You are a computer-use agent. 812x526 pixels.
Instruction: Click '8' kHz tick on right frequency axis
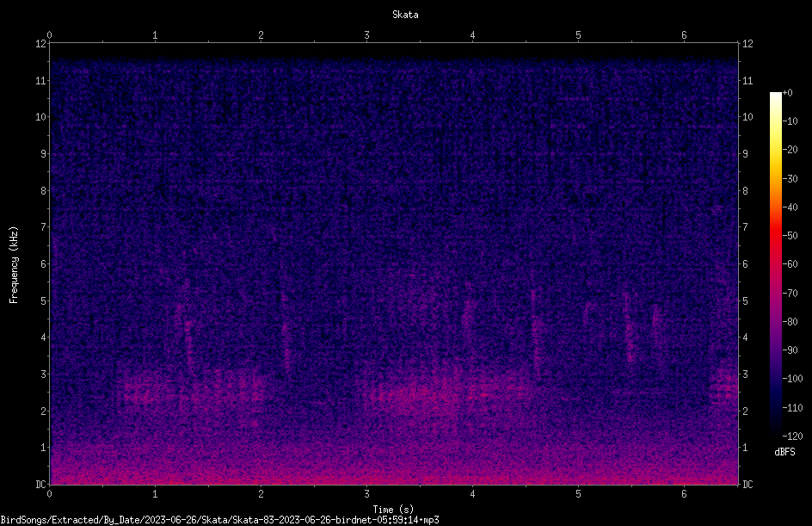745,191
